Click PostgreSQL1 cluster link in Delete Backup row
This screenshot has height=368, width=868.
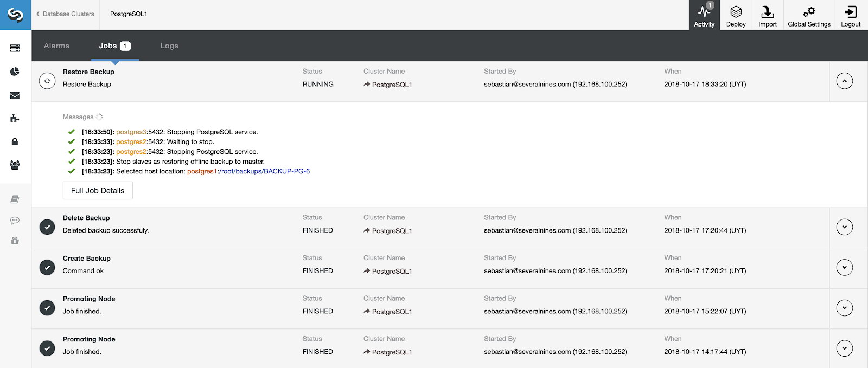coord(392,231)
